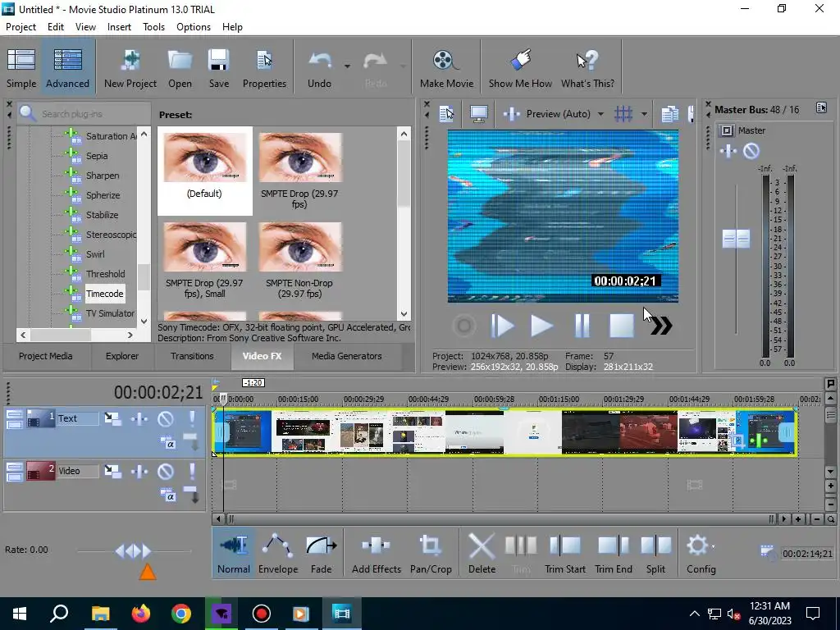Select the TV Simulator effect

coord(110,313)
